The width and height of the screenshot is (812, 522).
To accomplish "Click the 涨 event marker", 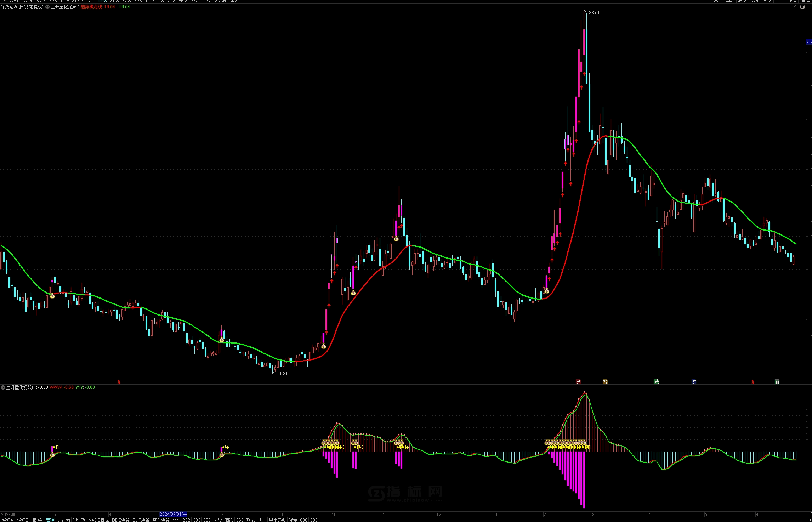I will click(x=578, y=382).
